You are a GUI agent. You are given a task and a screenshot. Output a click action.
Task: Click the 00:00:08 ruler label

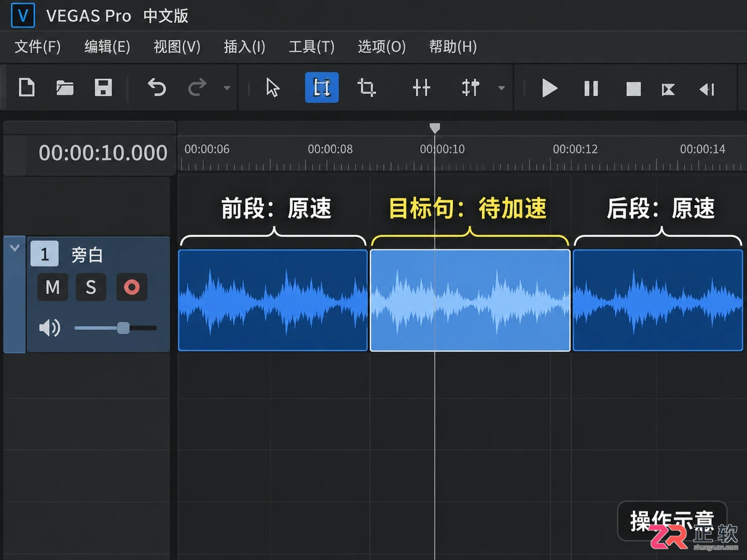[x=330, y=149]
